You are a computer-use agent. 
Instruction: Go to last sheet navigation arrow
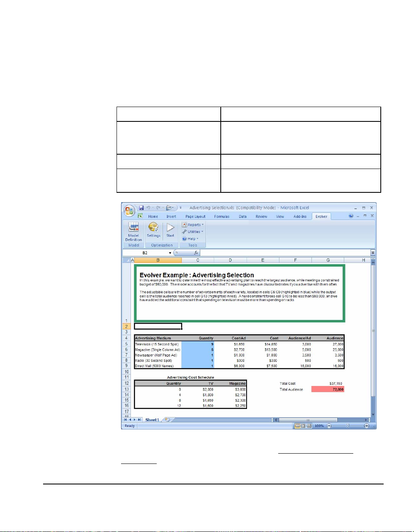pyautogui.click(x=140, y=420)
